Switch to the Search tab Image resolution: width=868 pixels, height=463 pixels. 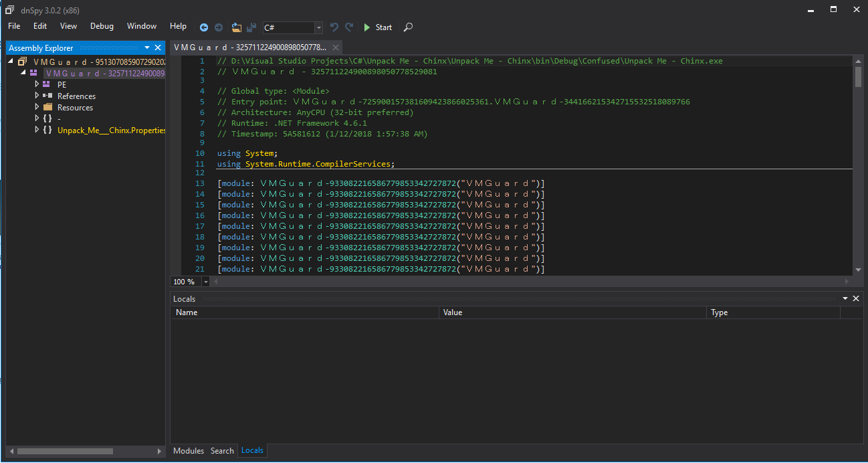tap(222, 451)
